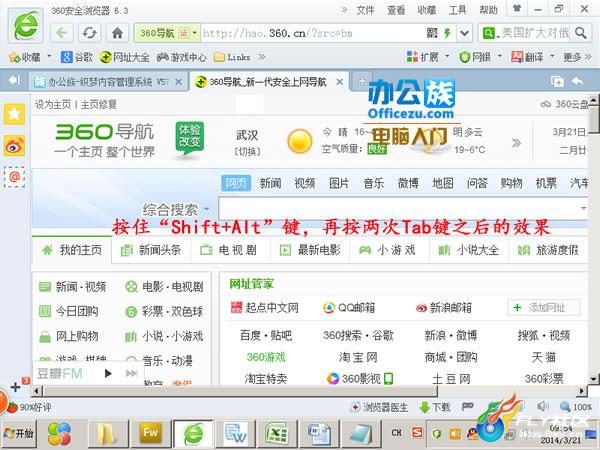Play 豆瓣FM with the play button
This screenshot has height=450, width=600.
click(108, 373)
